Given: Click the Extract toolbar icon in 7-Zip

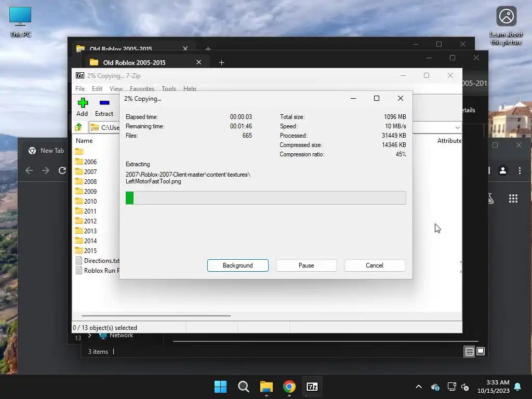Looking at the screenshot, I should (104, 107).
